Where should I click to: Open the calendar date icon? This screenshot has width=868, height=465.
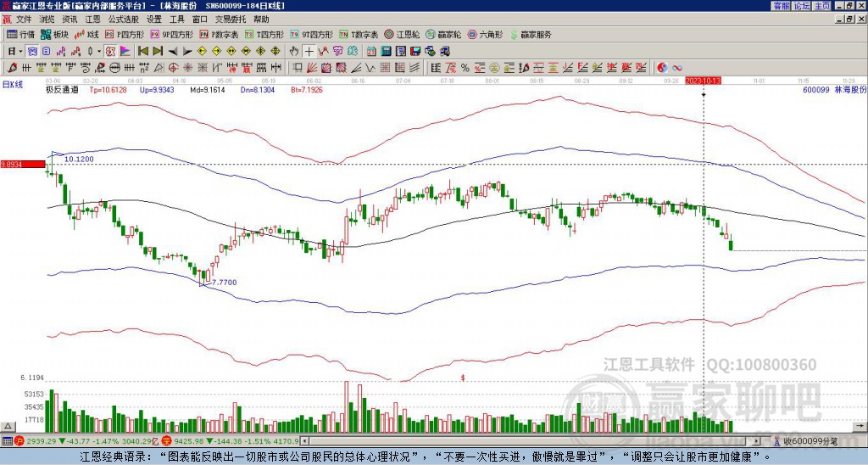pos(371,51)
